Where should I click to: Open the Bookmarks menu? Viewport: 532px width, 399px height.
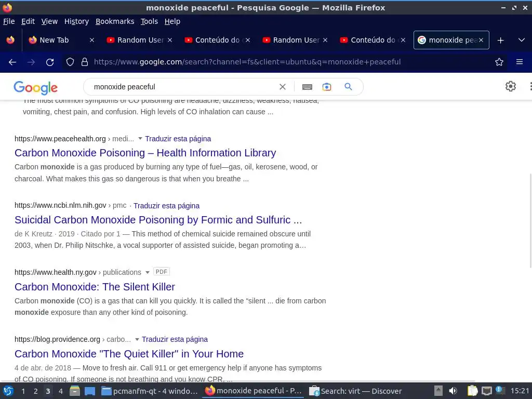pyautogui.click(x=115, y=21)
